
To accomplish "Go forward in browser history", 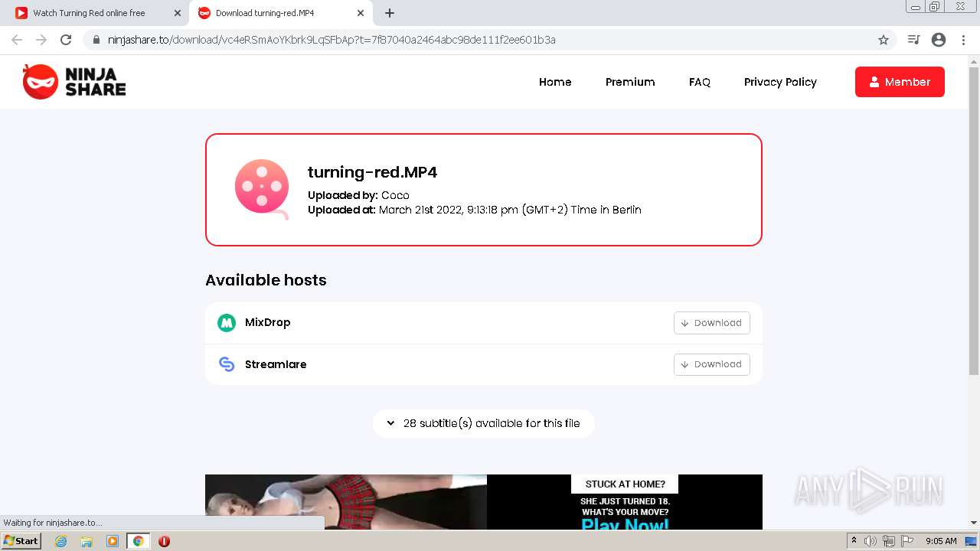I will pos(41,40).
